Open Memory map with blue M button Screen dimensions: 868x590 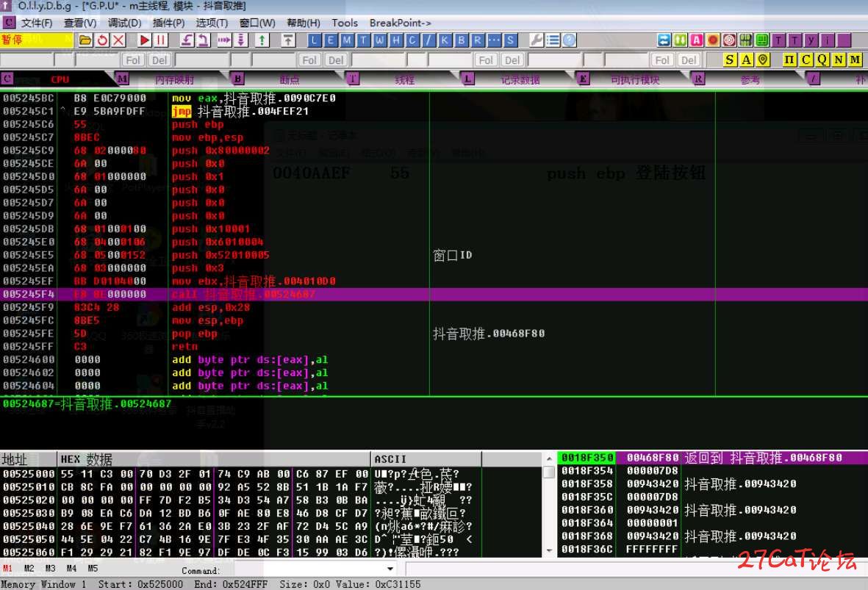(x=347, y=40)
